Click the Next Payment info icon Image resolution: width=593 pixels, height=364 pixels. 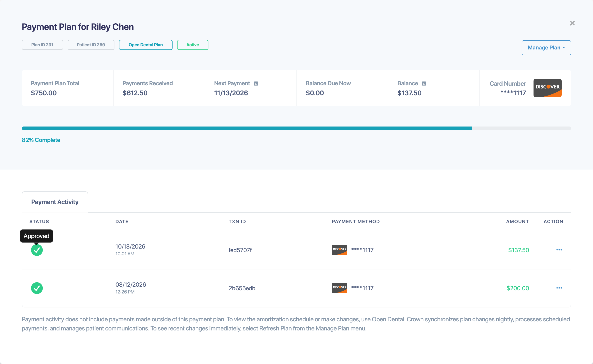click(256, 83)
